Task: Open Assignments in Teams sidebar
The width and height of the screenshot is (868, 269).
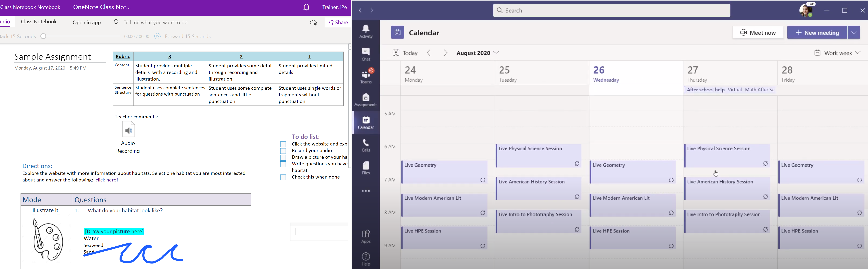Action: tap(366, 100)
